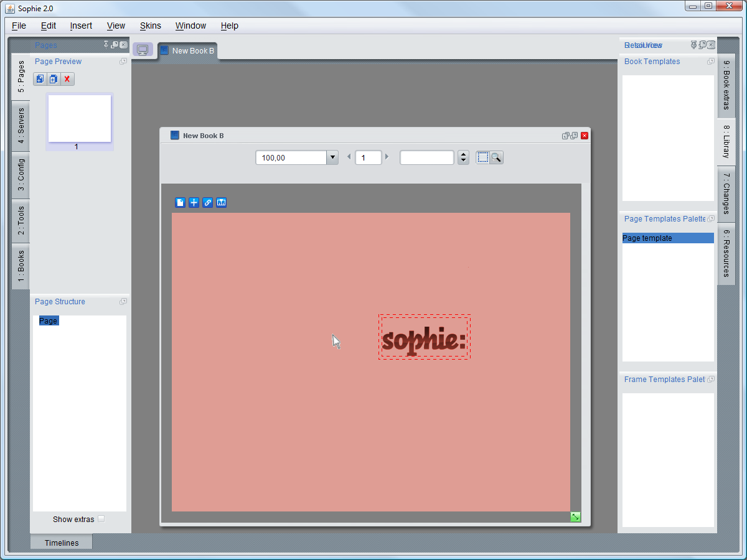Switch to the New Book B document tab
This screenshot has height=560, width=747.
click(187, 50)
